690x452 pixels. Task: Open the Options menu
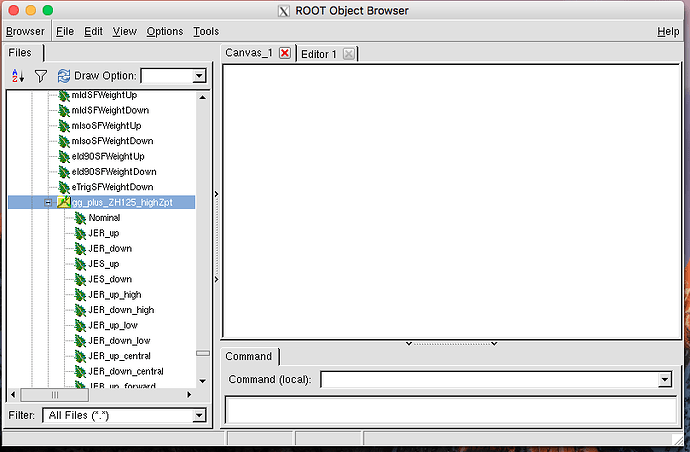[165, 31]
